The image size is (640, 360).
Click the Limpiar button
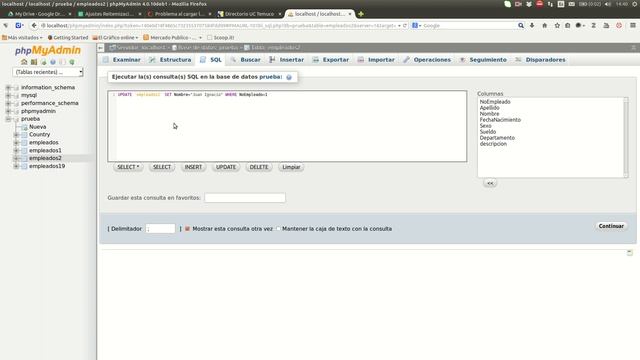click(x=291, y=167)
